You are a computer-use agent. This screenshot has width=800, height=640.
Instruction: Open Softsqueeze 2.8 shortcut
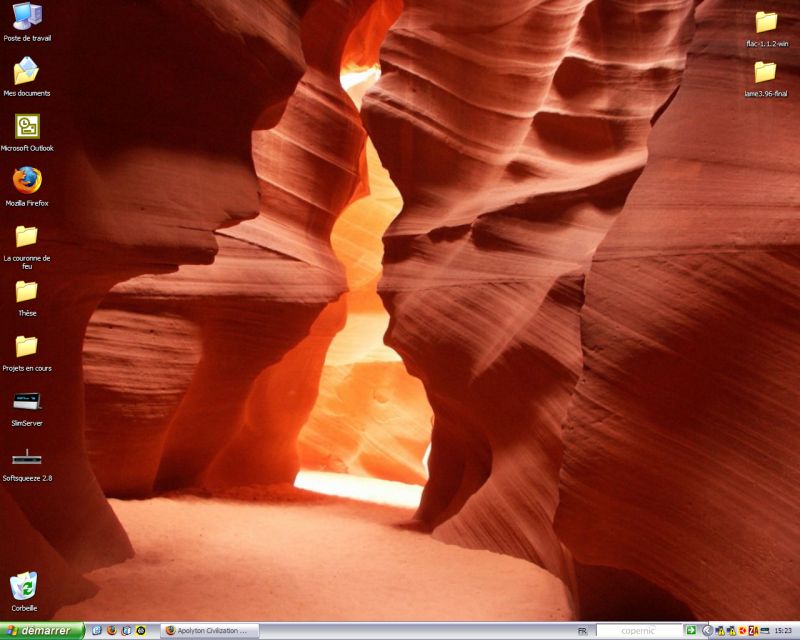coord(27,457)
